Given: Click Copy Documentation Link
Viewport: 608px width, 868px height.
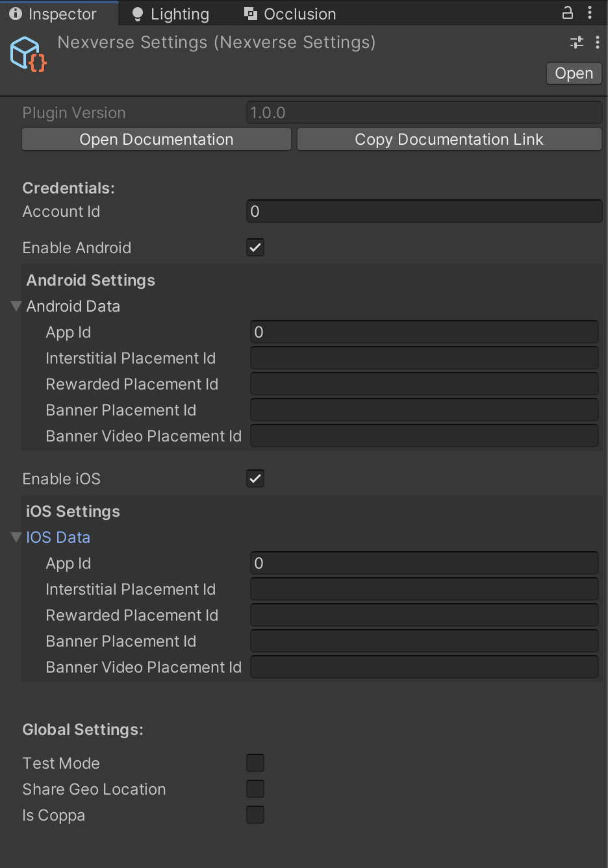Looking at the screenshot, I should pos(449,139).
